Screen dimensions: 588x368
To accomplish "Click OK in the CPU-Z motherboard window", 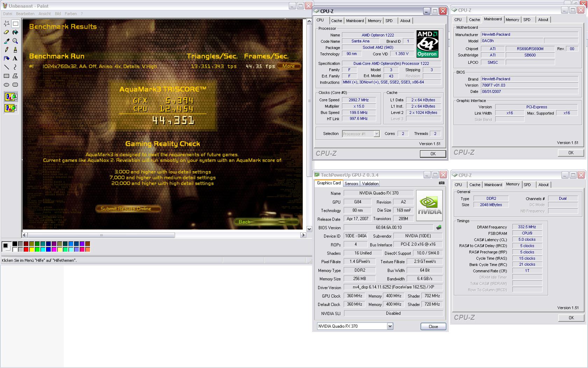I will (571, 153).
